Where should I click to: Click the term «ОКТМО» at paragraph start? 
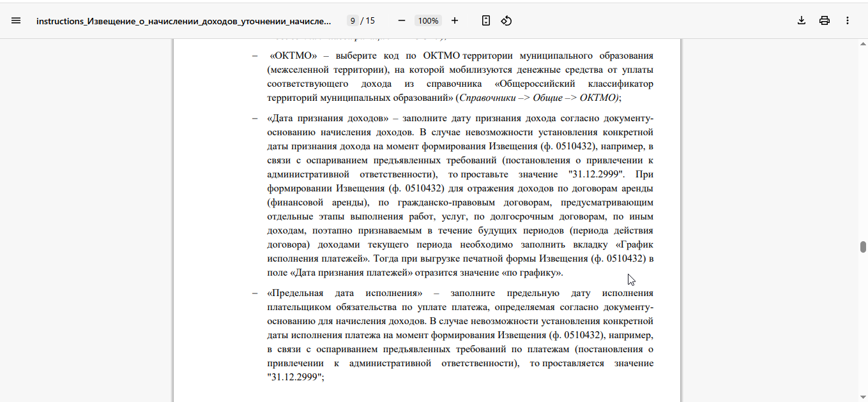tap(294, 56)
